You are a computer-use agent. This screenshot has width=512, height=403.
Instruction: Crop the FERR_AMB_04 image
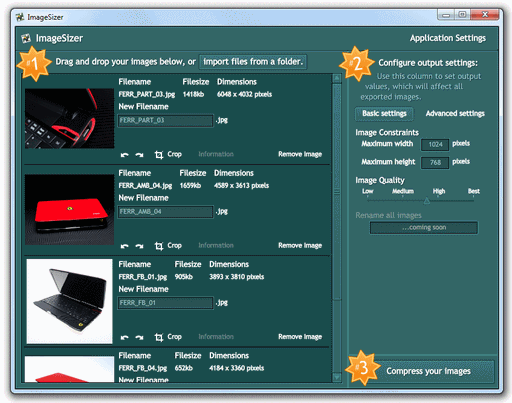tap(168, 246)
